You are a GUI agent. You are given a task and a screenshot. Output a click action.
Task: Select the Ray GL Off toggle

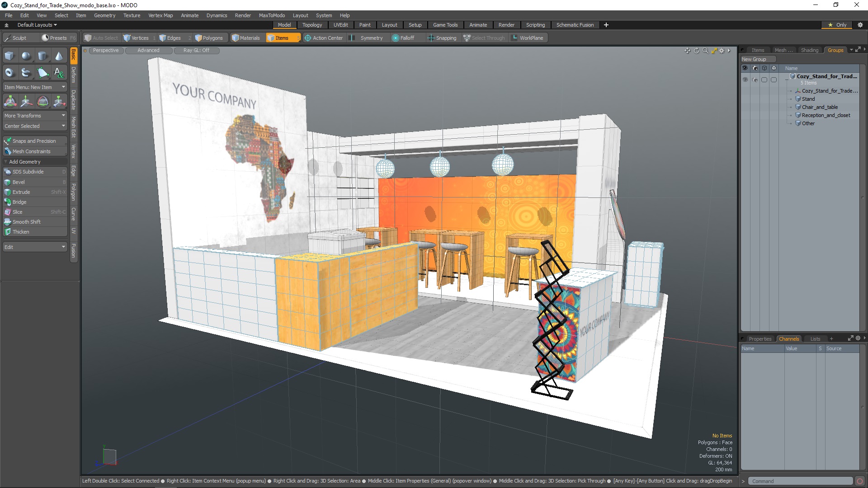coord(196,50)
